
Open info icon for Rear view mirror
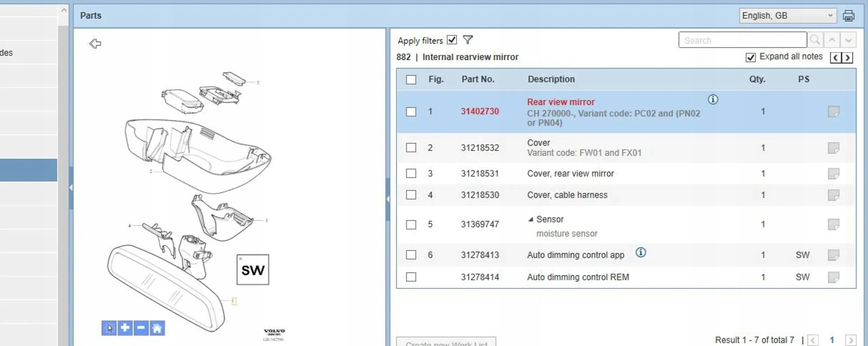pyautogui.click(x=713, y=100)
